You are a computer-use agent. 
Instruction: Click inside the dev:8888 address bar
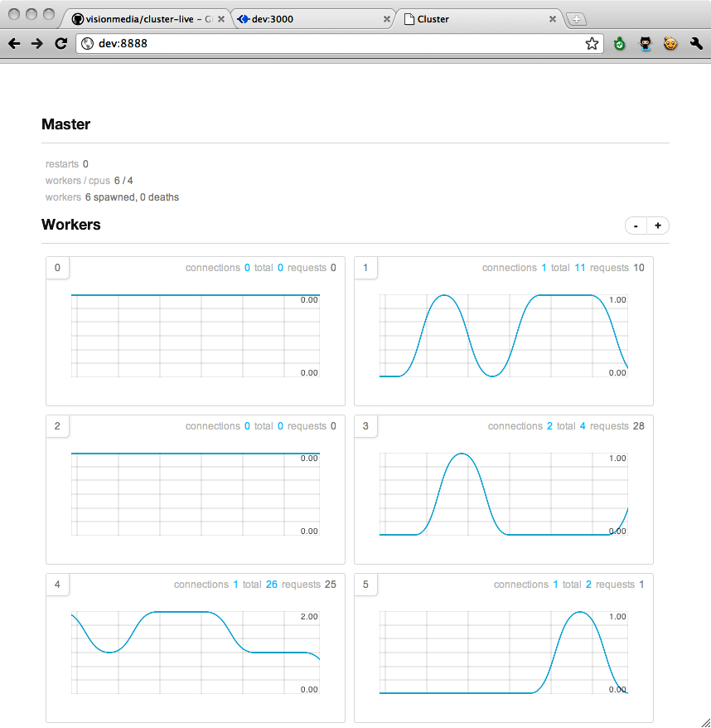[x=249, y=43]
